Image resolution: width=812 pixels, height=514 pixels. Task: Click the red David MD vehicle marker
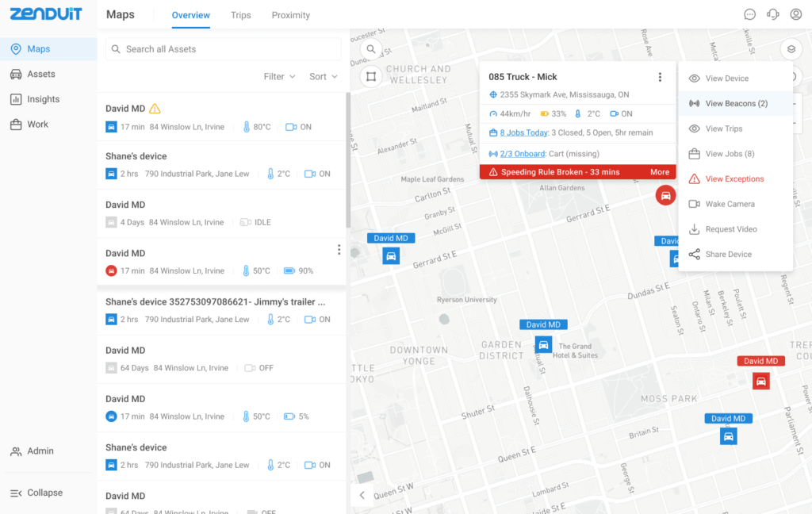click(760, 382)
